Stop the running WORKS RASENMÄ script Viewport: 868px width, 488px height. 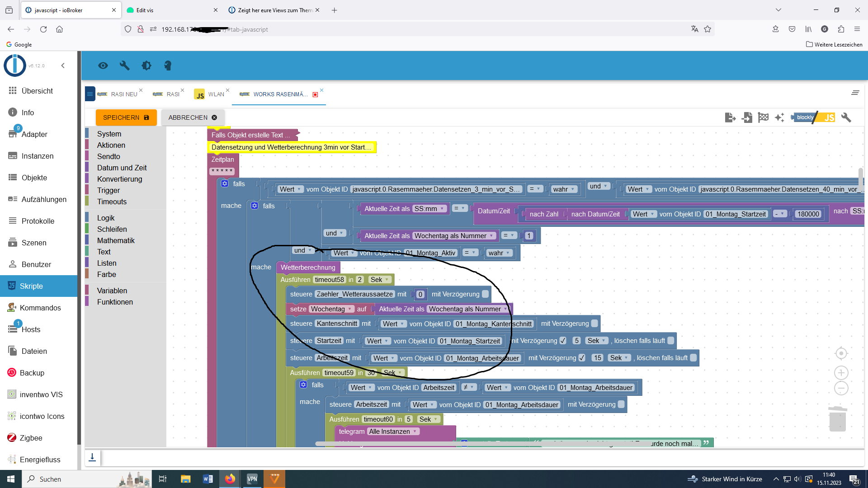point(315,94)
